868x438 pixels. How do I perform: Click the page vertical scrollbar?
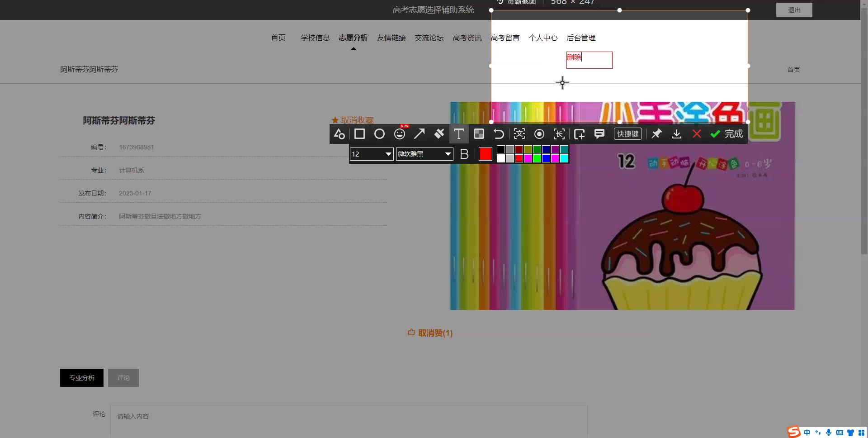click(864, 131)
